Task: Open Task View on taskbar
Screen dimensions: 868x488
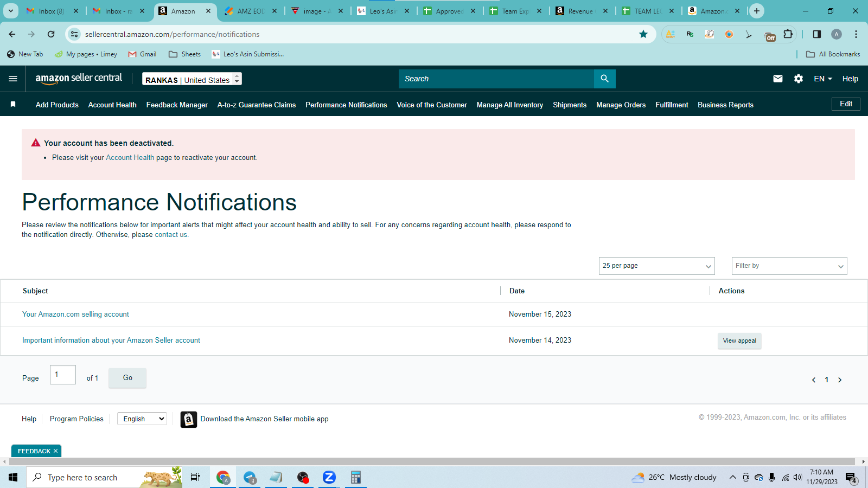Action: tap(195, 477)
